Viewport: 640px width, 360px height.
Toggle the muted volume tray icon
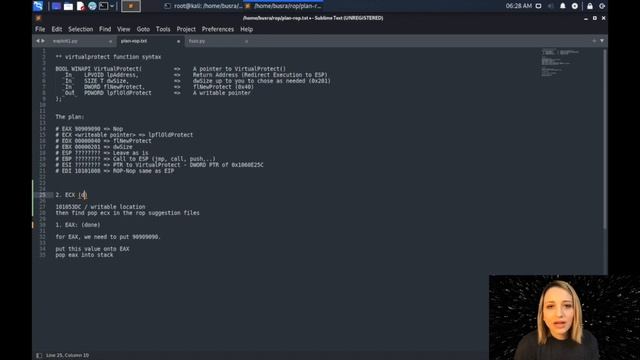click(x=551, y=6)
